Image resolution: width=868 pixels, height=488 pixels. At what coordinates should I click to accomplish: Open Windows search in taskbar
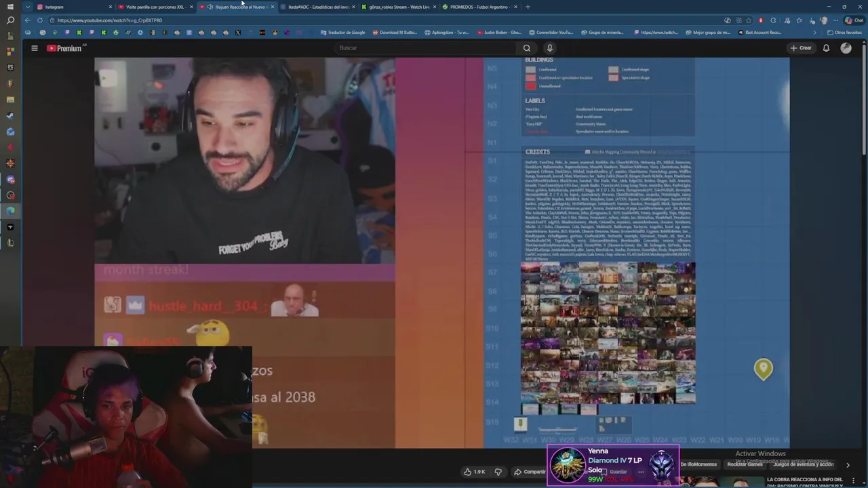point(10,20)
